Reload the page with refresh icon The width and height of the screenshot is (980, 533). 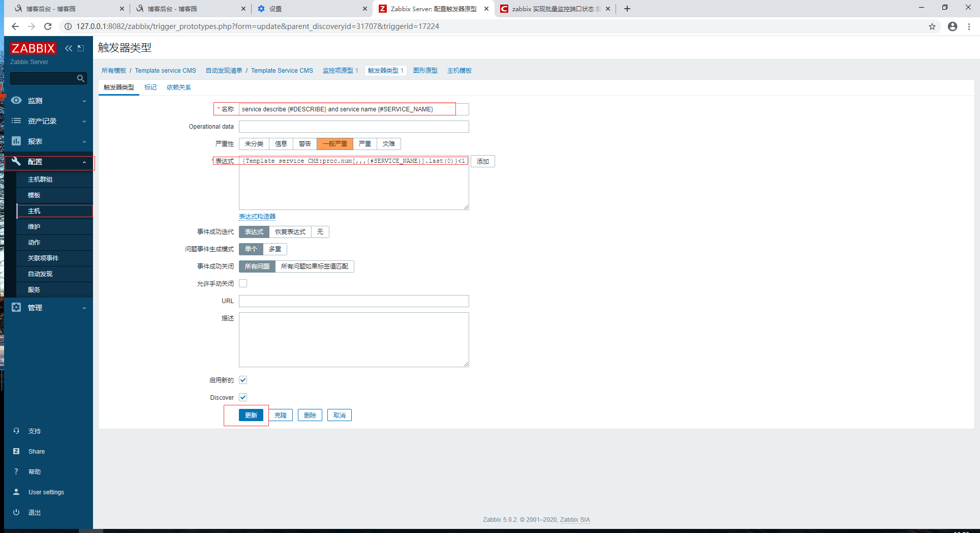click(x=48, y=26)
